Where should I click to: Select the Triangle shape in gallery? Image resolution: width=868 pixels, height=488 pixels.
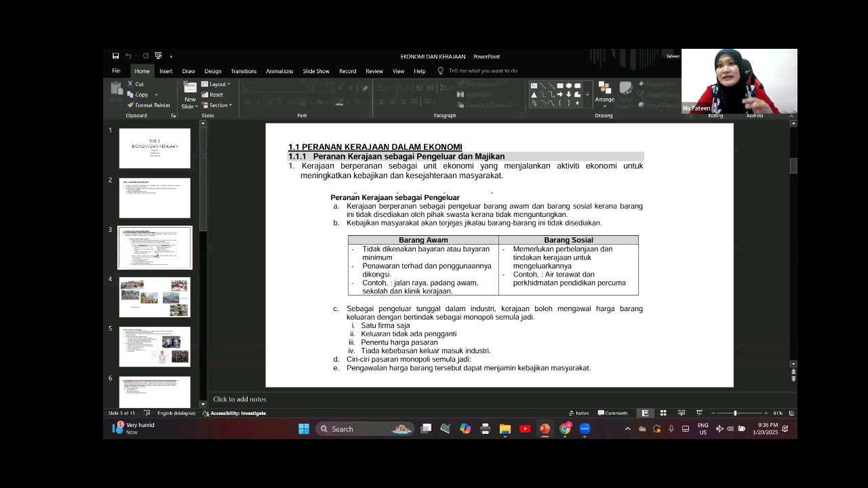534,95
